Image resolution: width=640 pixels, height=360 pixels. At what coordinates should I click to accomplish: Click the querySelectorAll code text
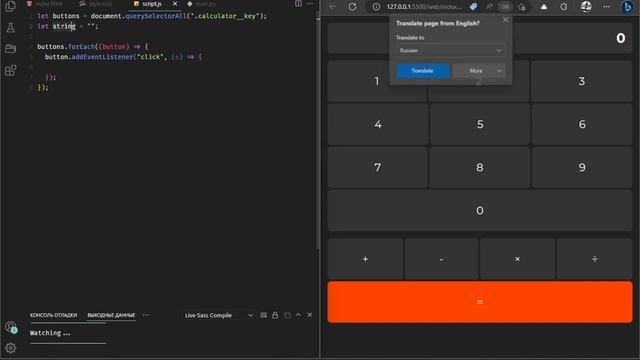[x=156, y=16]
